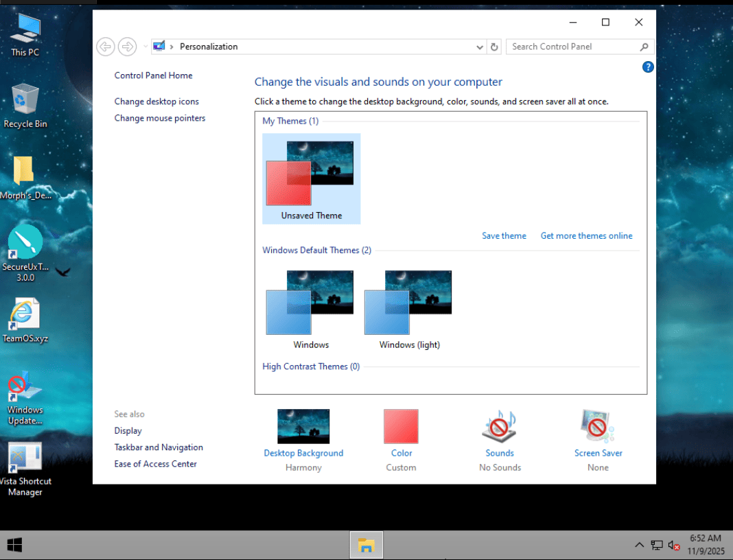Click the Screen Saver text link
733x560 pixels.
point(598,453)
